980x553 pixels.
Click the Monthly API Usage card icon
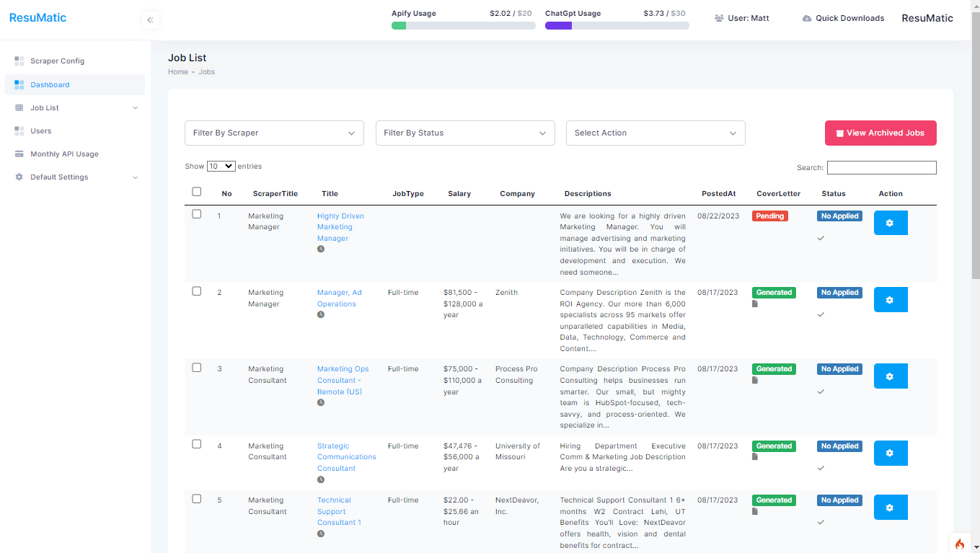coord(19,154)
